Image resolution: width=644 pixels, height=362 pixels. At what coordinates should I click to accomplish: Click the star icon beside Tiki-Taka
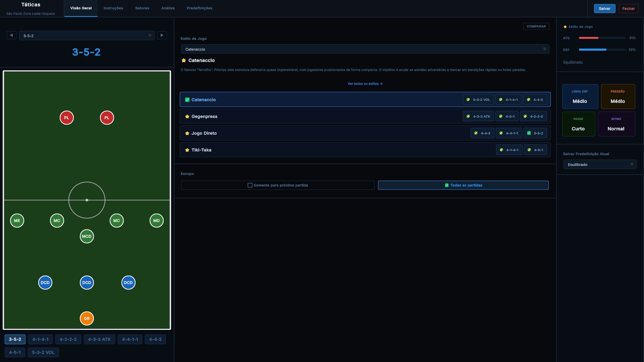pyautogui.click(x=187, y=150)
